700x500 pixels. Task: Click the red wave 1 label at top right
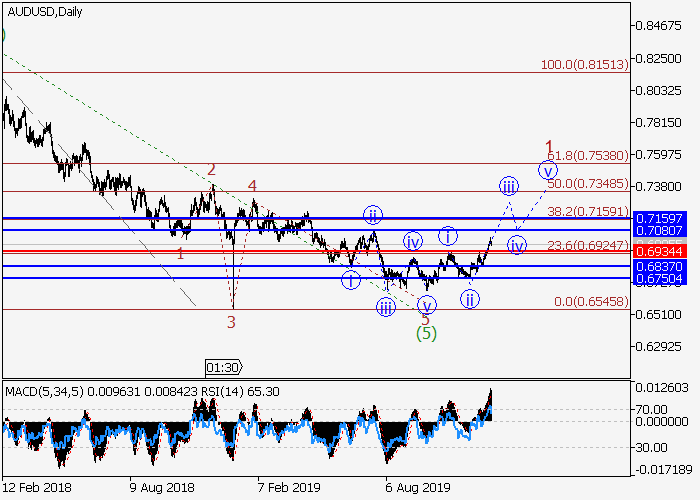pyautogui.click(x=548, y=146)
